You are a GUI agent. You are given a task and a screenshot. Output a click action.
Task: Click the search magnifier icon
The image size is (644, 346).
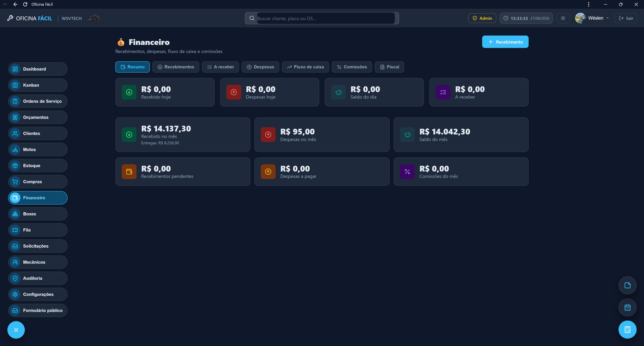tap(252, 18)
